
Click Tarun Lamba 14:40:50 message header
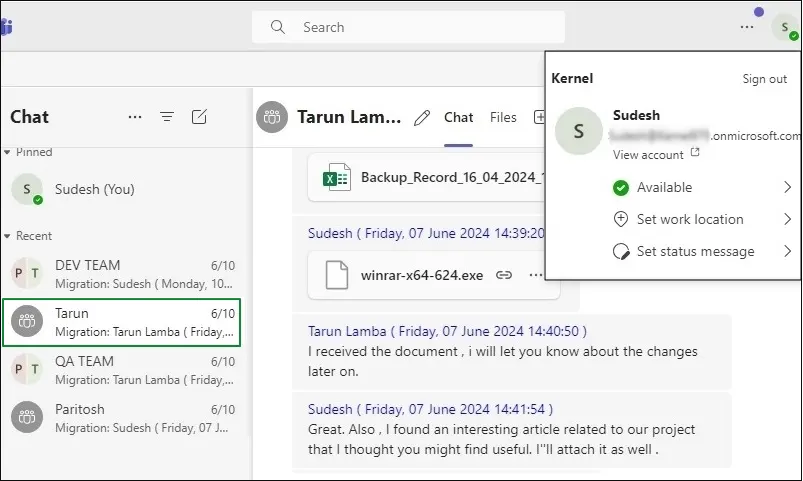(x=447, y=331)
